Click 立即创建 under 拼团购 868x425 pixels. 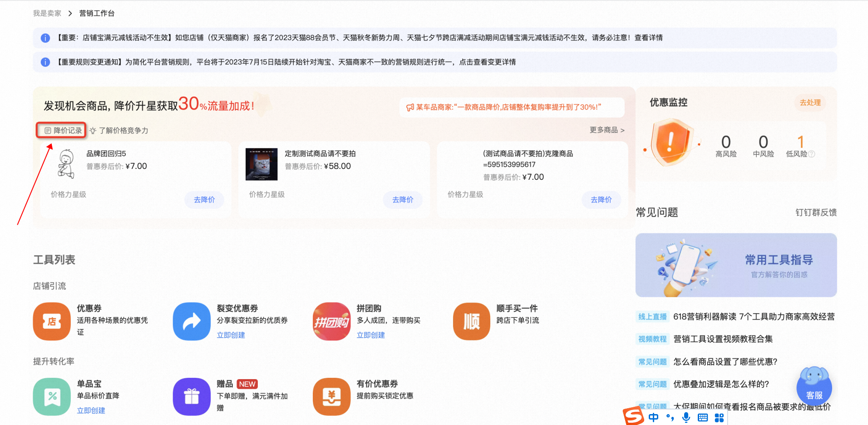[370, 335]
